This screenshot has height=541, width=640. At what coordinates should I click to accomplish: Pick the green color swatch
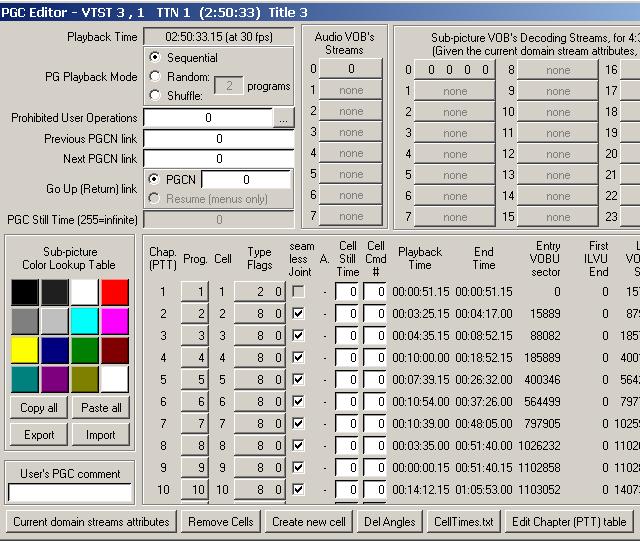pyautogui.click(x=84, y=350)
